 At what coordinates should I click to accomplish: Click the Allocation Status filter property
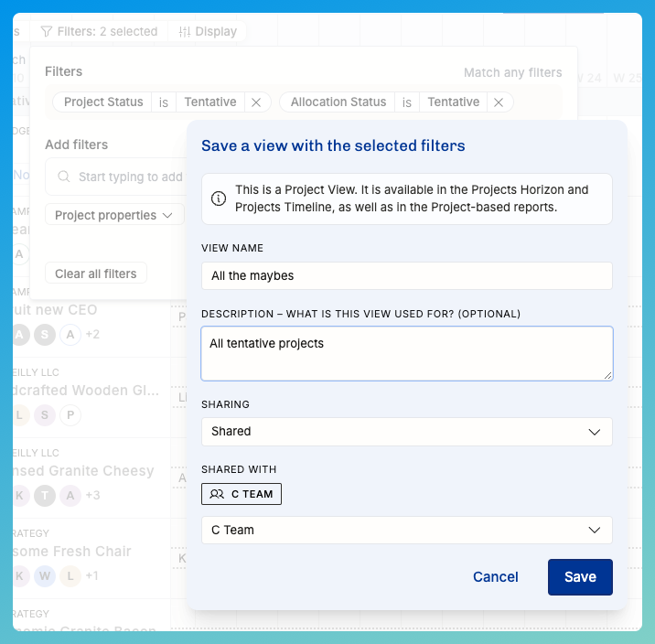pos(338,102)
